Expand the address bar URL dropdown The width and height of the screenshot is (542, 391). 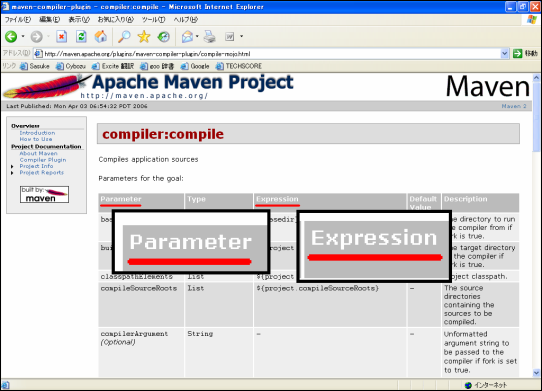[504, 54]
